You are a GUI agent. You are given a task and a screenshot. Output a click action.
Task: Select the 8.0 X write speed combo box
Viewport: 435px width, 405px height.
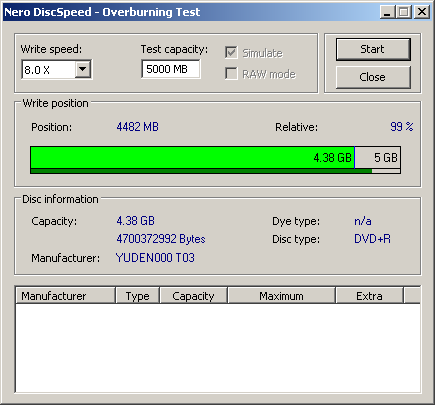(x=57, y=69)
